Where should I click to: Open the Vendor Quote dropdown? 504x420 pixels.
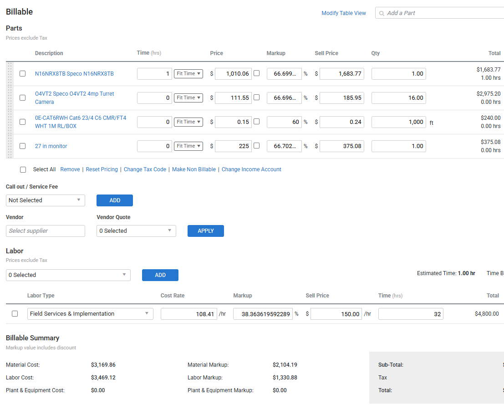coord(137,231)
